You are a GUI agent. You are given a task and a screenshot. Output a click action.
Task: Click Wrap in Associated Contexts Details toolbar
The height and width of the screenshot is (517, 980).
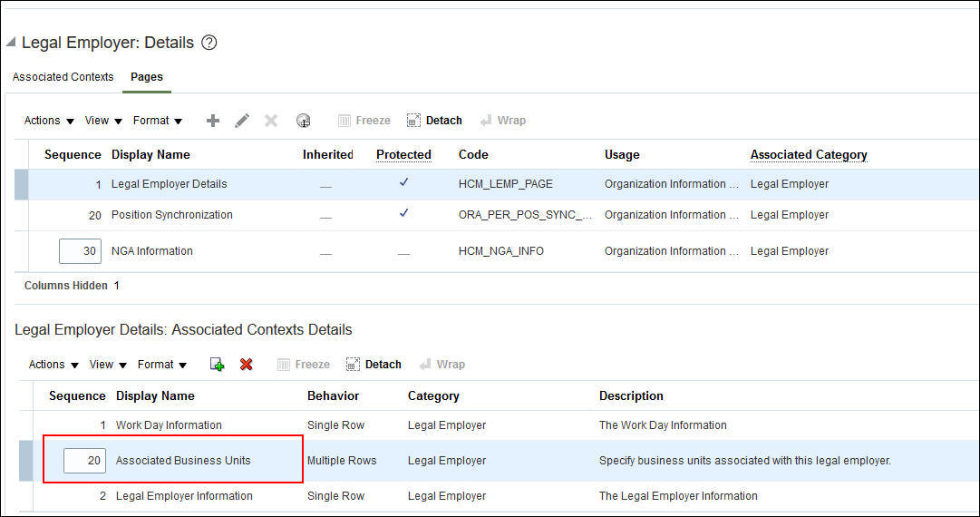[x=442, y=364]
